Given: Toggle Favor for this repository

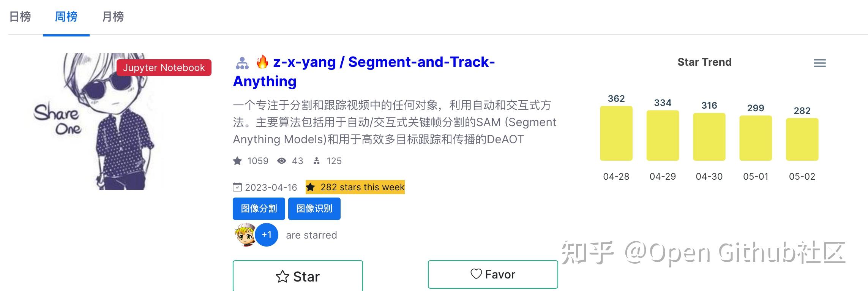Looking at the screenshot, I should (492, 274).
